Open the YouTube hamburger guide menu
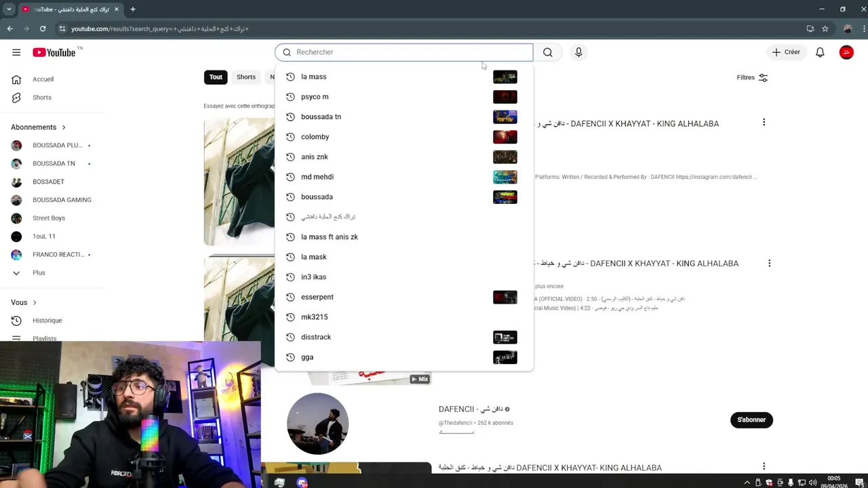Viewport: 868px width, 488px height. click(16, 52)
